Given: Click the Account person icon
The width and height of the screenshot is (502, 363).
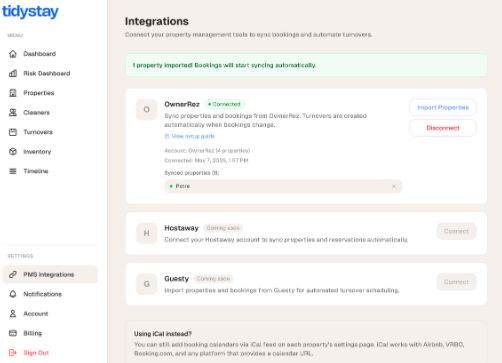Looking at the screenshot, I should (x=13, y=314).
